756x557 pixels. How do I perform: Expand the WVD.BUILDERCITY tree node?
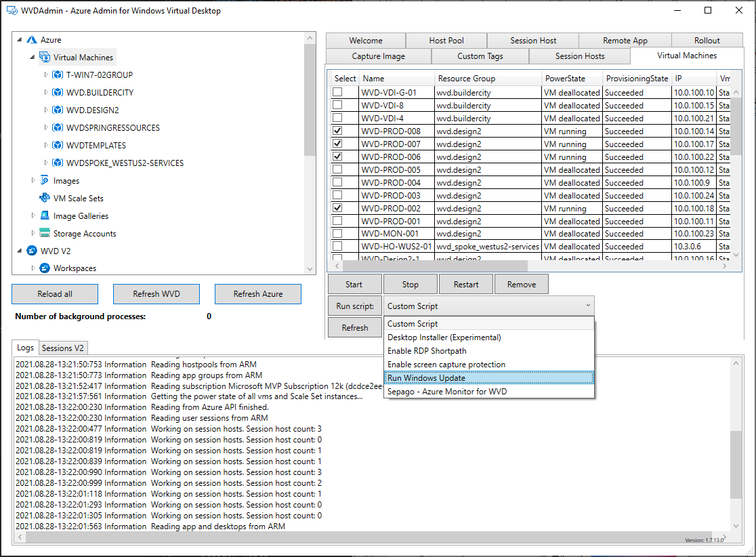46,93
